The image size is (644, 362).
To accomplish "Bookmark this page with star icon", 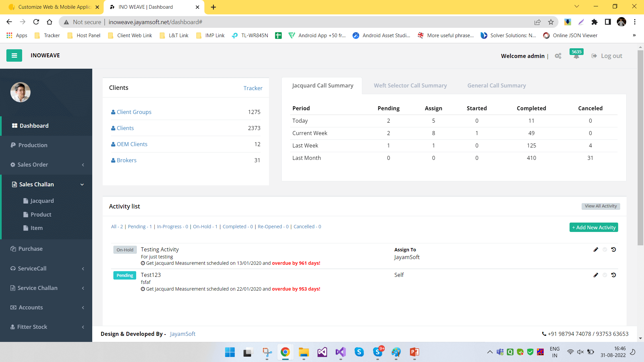I will point(551,22).
